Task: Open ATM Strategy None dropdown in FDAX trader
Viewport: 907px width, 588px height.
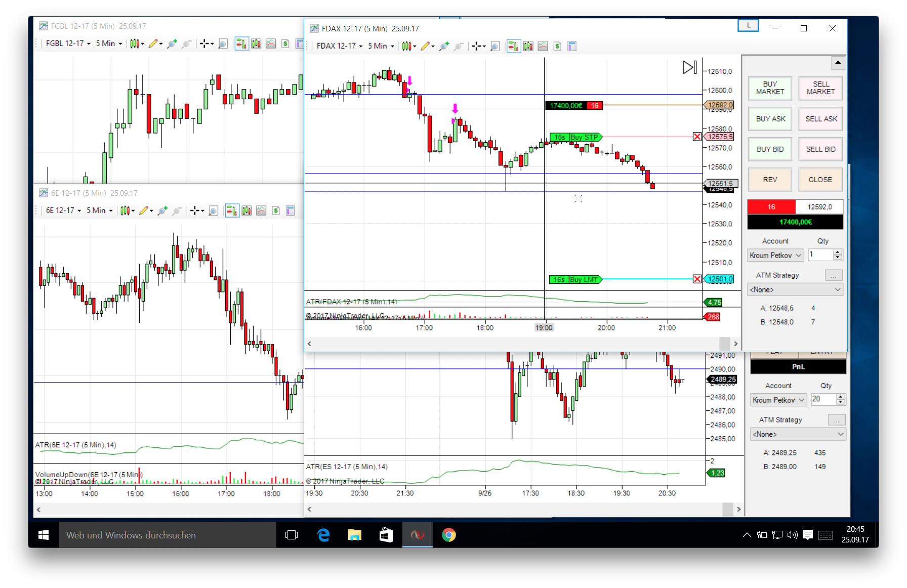Action: point(795,290)
